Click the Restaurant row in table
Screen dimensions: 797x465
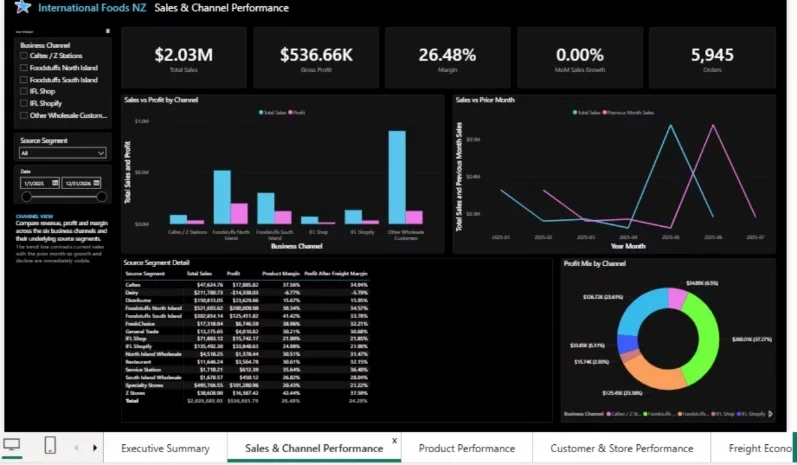(x=247, y=362)
